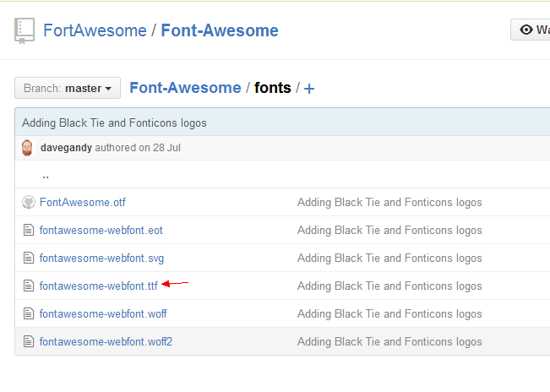
Task: Click file icon for fontawesome-webfont.eot
Action: point(29,230)
